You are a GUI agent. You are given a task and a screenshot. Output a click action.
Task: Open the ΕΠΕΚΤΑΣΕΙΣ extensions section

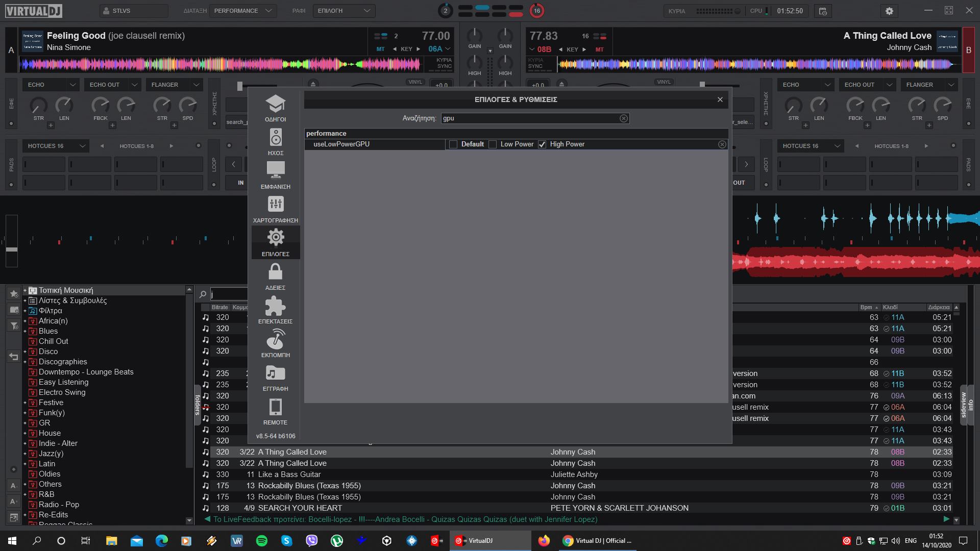275,310
